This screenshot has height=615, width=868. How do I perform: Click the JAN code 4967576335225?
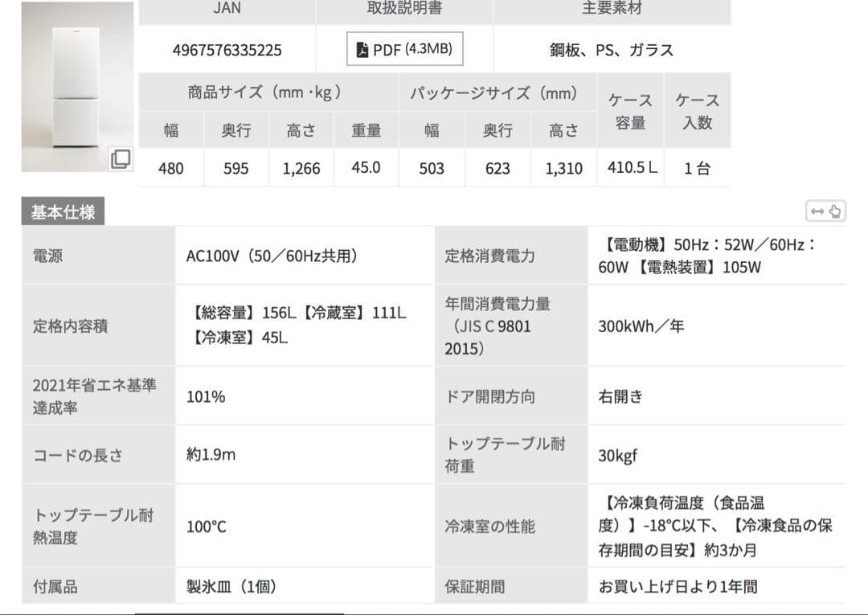tap(227, 50)
